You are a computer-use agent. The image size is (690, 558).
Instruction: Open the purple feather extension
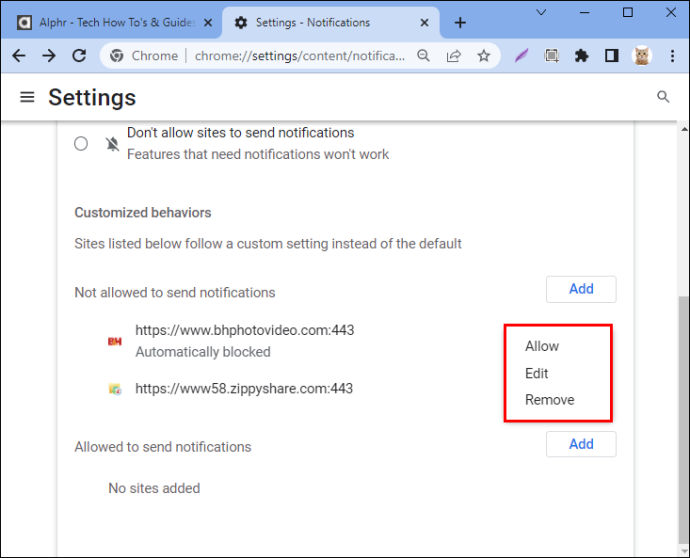click(521, 56)
